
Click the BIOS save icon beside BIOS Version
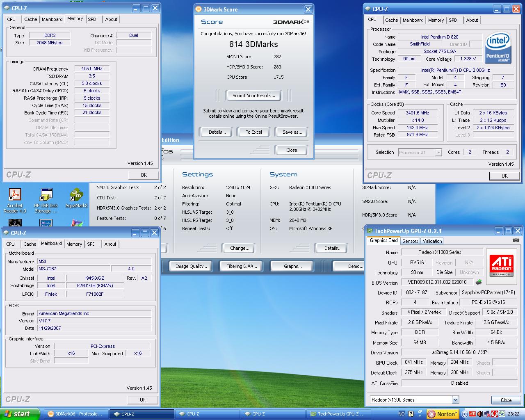[x=479, y=282]
